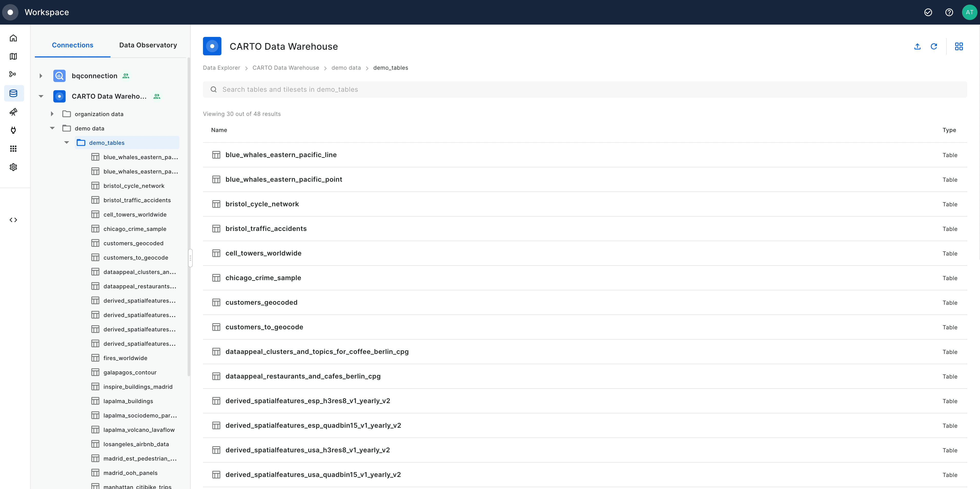Open the Data Observatory telescope icon

(x=13, y=111)
